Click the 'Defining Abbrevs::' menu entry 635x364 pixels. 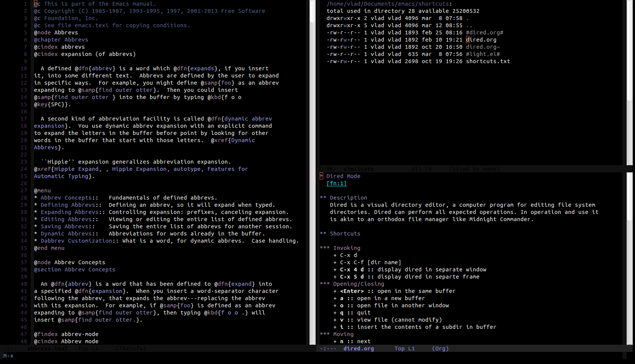tap(71, 205)
